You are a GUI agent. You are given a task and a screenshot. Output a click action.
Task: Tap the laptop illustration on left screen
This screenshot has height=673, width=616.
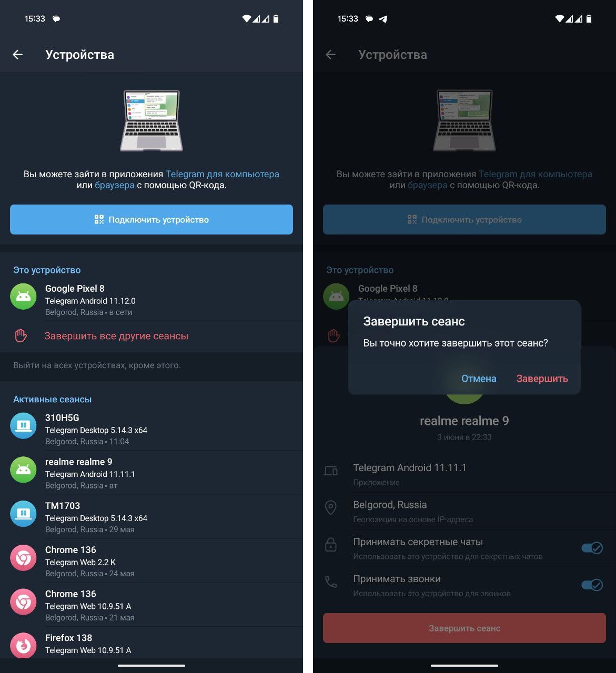[152, 121]
